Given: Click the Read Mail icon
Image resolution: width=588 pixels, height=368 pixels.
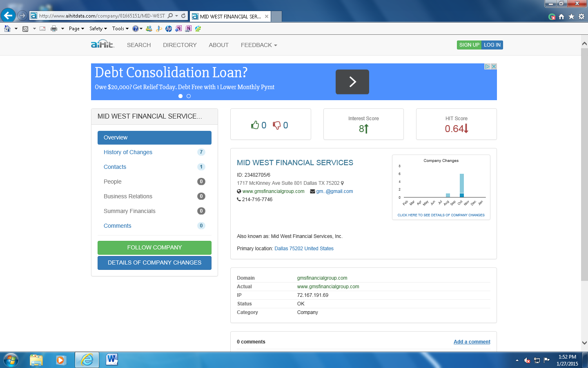Looking at the screenshot, I should tap(42, 29).
